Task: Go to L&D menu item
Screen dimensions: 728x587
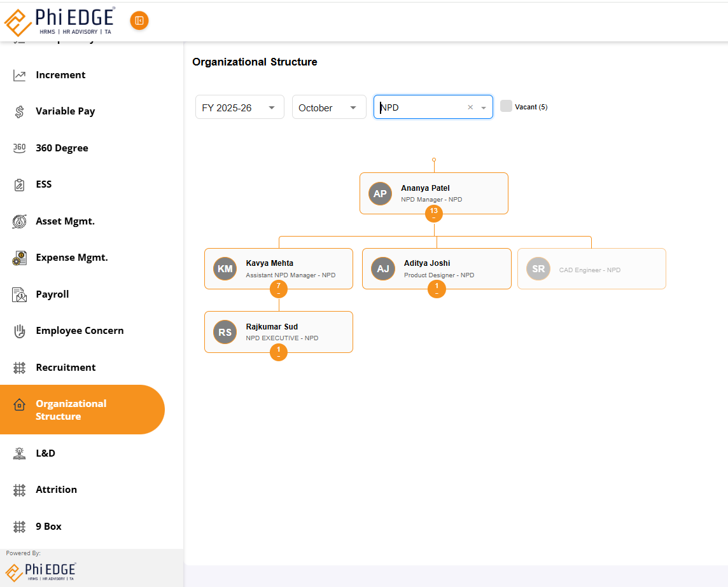Action: pyautogui.click(x=45, y=453)
